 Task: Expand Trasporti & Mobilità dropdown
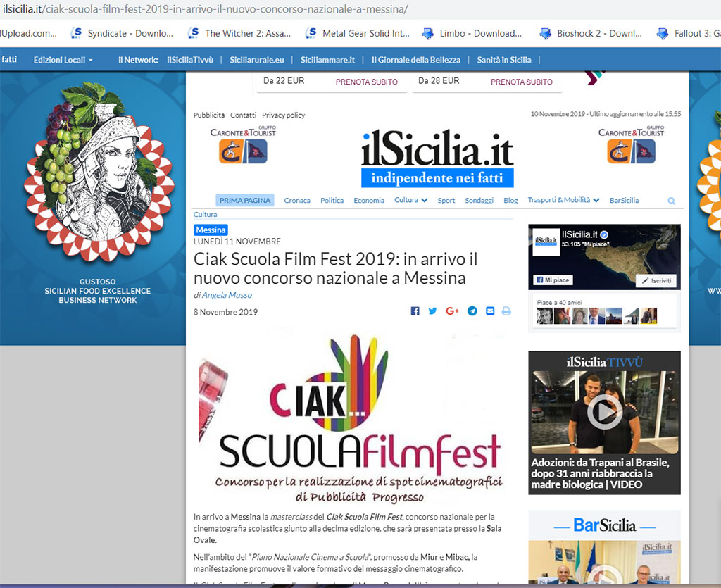pyautogui.click(x=563, y=200)
